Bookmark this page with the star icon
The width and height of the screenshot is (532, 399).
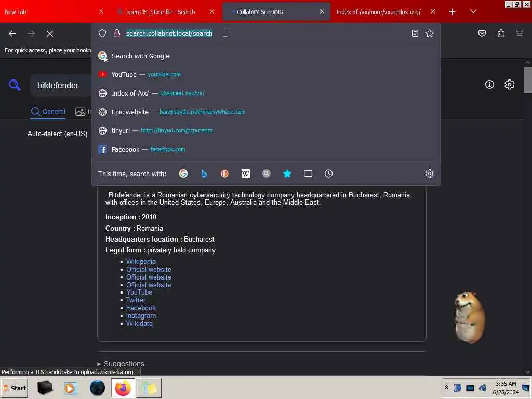click(x=430, y=33)
